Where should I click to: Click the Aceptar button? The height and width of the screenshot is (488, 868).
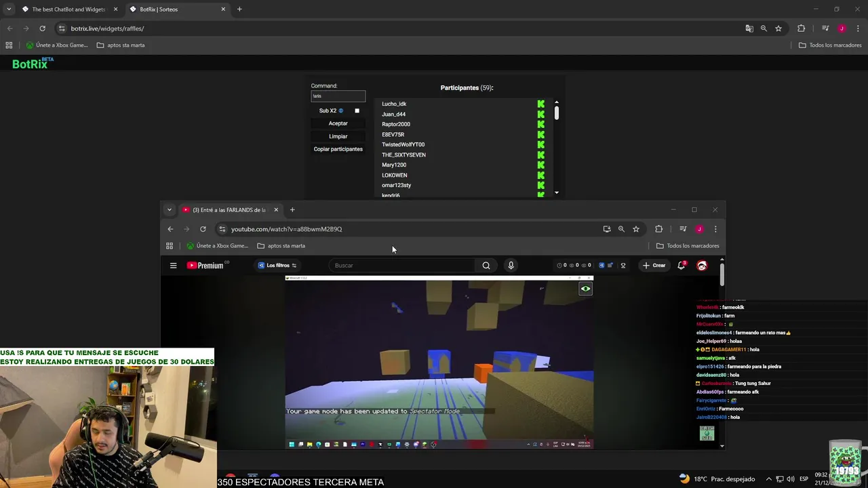pyautogui.click(x=338, y=123)
